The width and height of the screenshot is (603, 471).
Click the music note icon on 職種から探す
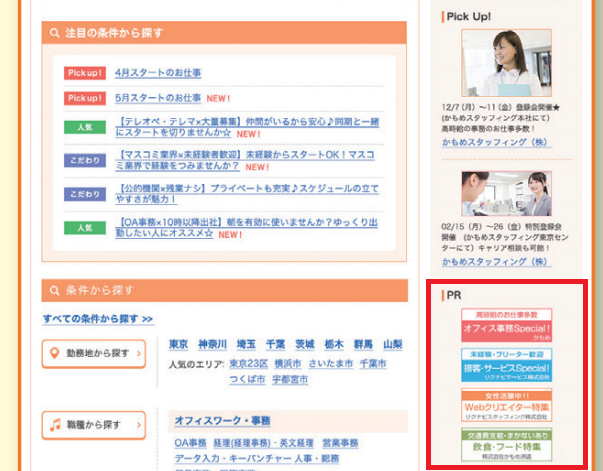(57, 425)
